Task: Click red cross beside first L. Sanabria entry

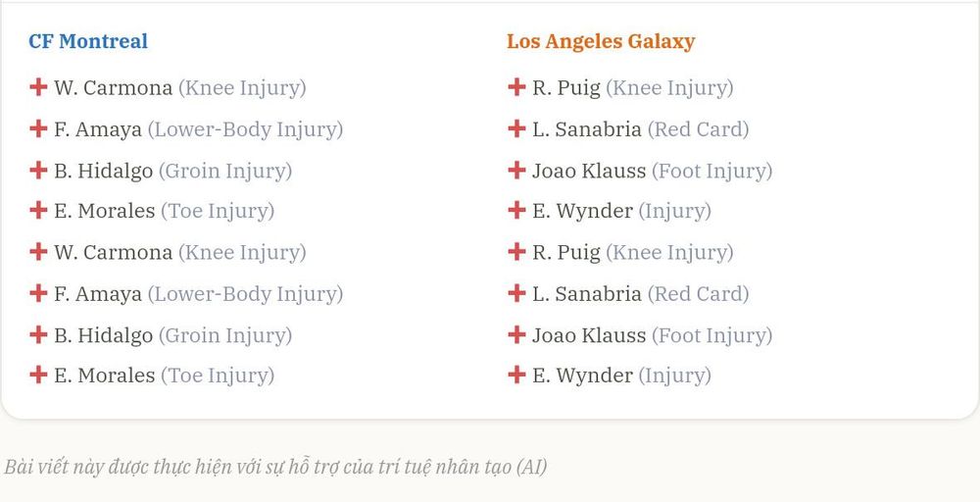Action: pos(516,128)
